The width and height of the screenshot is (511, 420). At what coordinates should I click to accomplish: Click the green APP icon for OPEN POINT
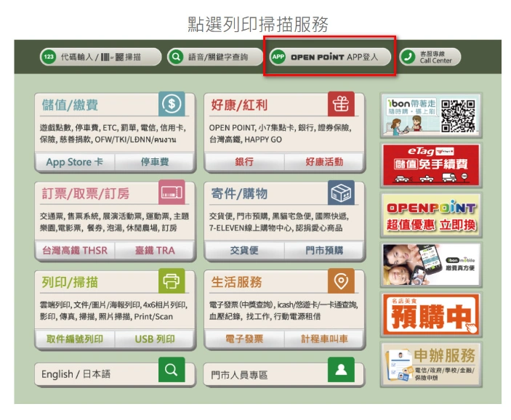(278, 57)
